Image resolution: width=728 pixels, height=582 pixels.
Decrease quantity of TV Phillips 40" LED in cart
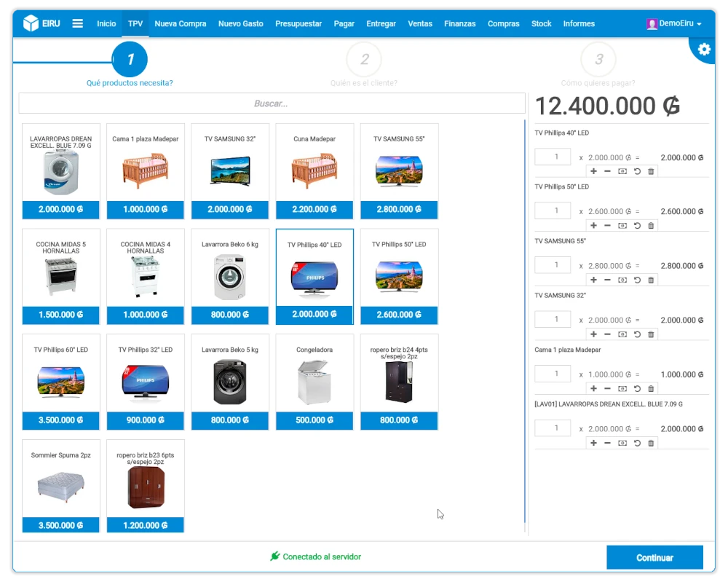tap(607, 171)
